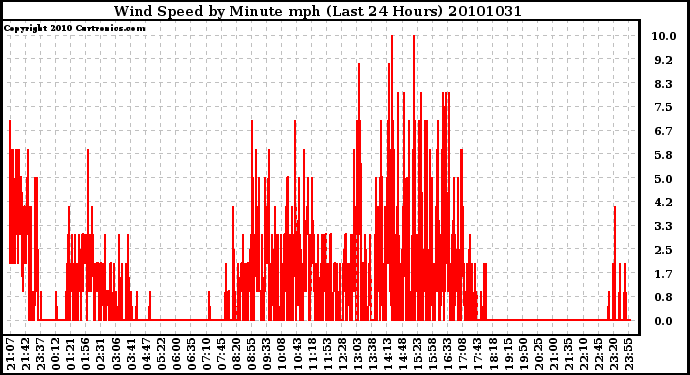Click the 19:50 time label
The height and width of the screenshot is (375, 690).
click(522, 355)
